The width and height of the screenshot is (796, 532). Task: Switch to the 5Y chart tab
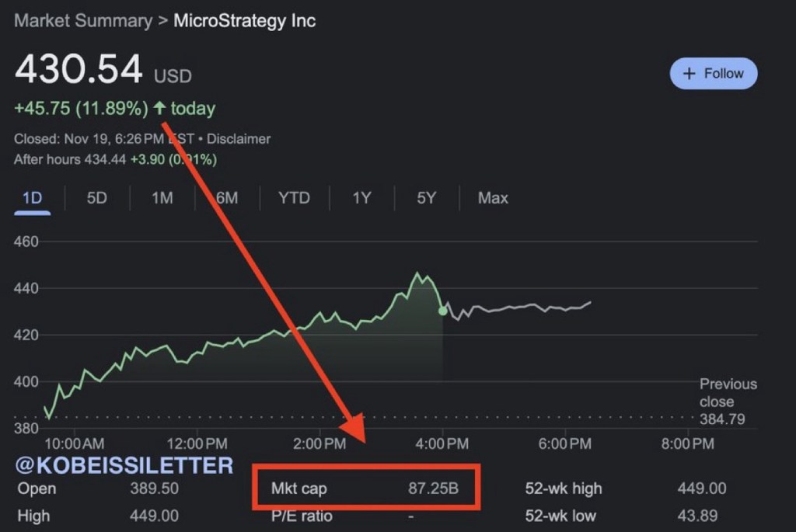(426, 198)
